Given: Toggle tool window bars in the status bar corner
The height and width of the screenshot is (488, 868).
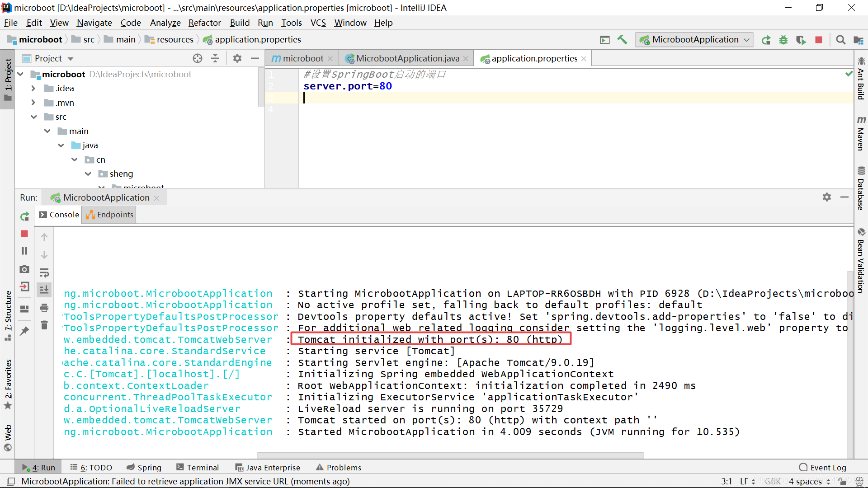Looking at the screenshot, I should point(11,481).
